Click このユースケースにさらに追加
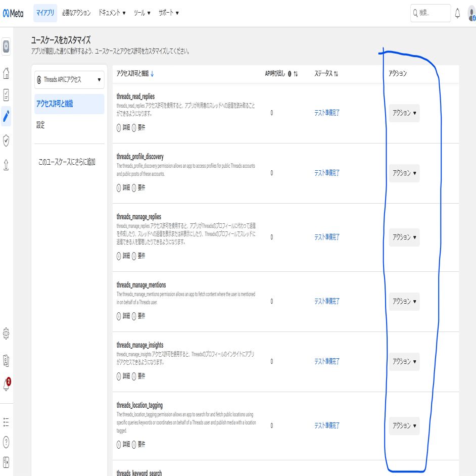Viewport: 476px width, 476px height. pos(67,162)
